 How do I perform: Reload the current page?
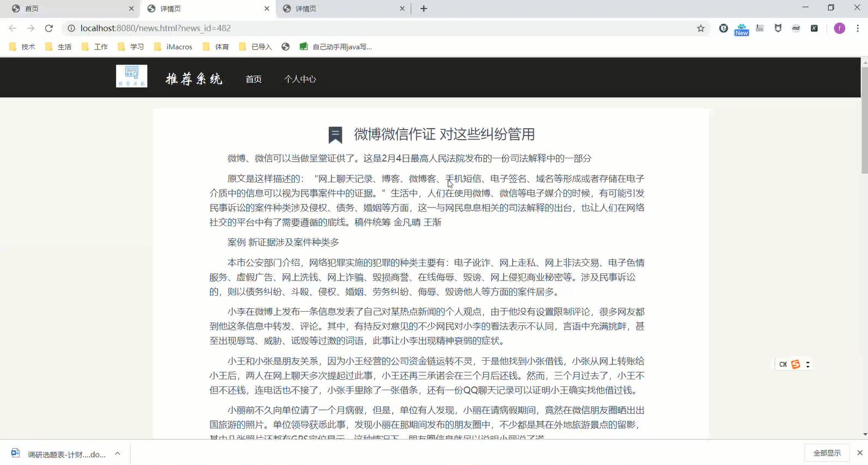click(49, 28)
